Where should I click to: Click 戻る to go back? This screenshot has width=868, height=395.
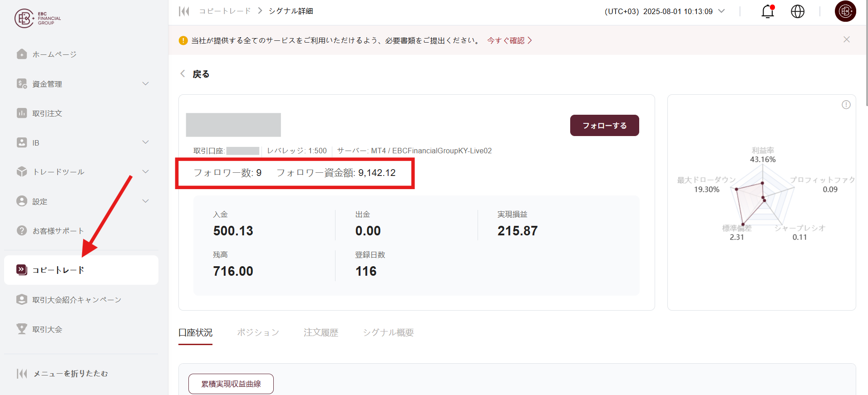[x=195, y=74]
